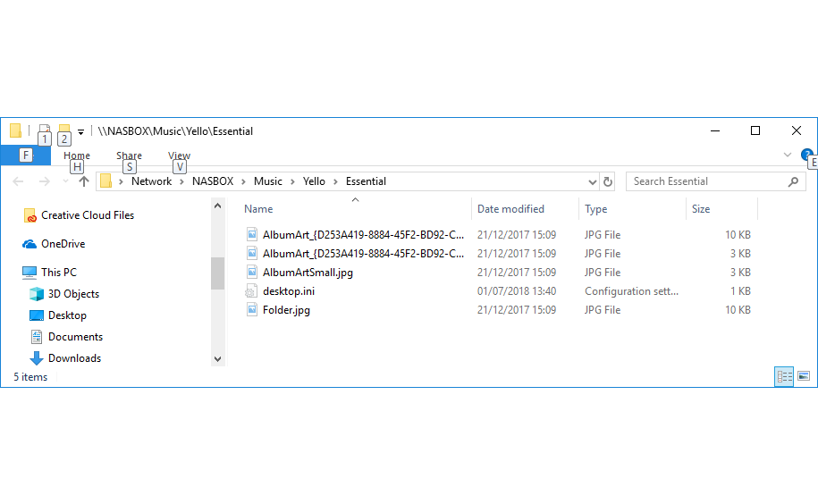The height and width of the screenshot is (504, 818).
Task: Click the navigation pane scrollbar thumb
Action: pyautogui.click(x=217, y=273)
